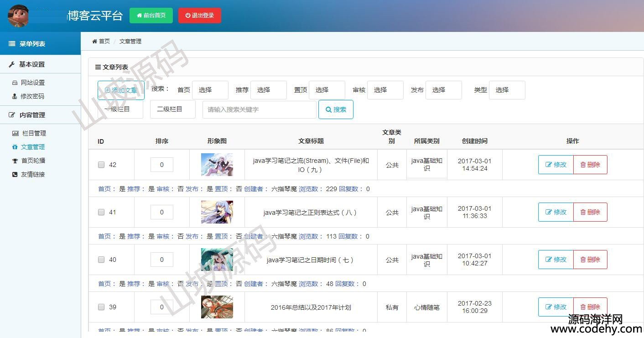The image size is (644, 338).
Task: Open the 二级栏目 dropdown
Action: [x=172, y=109]
